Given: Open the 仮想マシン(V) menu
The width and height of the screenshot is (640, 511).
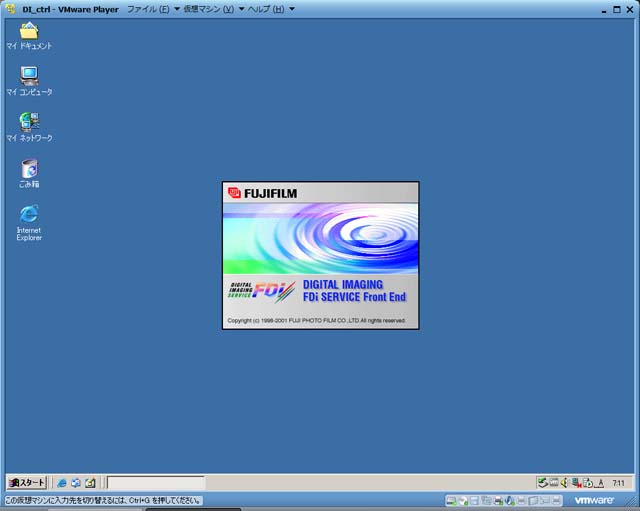Looking at the screenshot, I should point(214,9).
